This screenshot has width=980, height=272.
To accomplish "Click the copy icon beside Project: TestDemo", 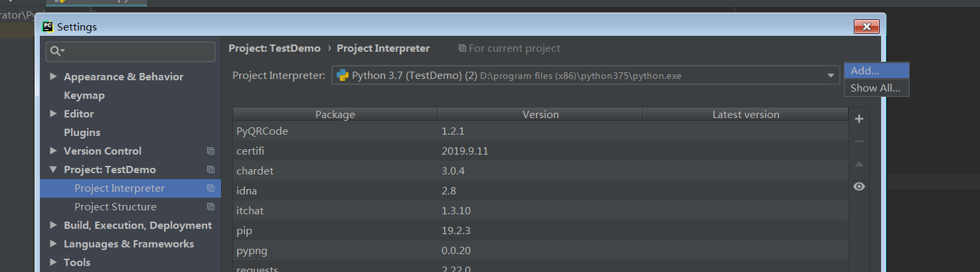I will [210, 170].
